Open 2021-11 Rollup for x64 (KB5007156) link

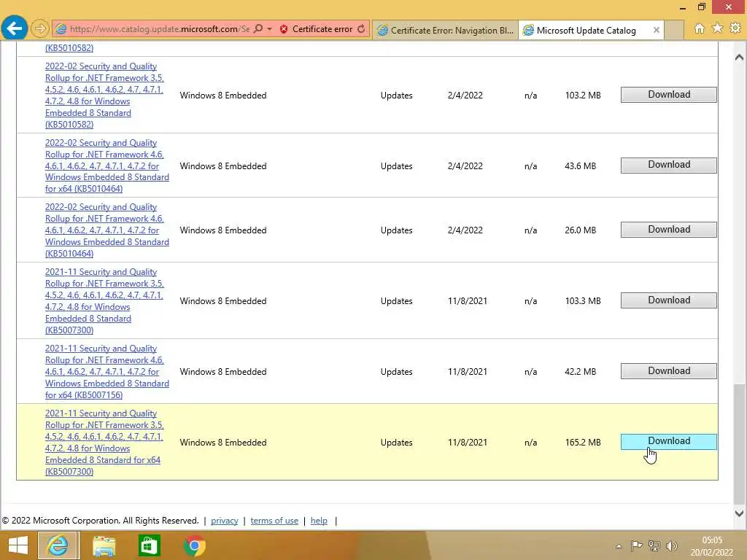[x=107, y=371]
